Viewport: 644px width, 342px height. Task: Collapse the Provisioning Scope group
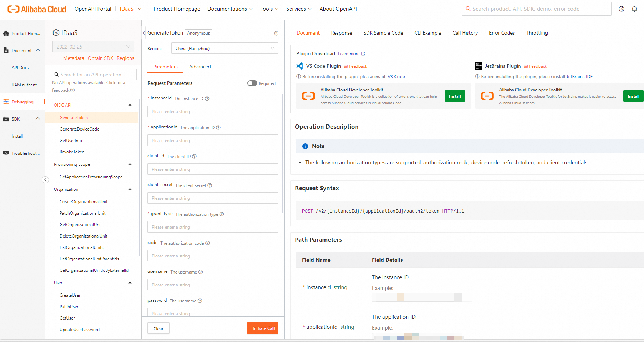click(130, 164)
